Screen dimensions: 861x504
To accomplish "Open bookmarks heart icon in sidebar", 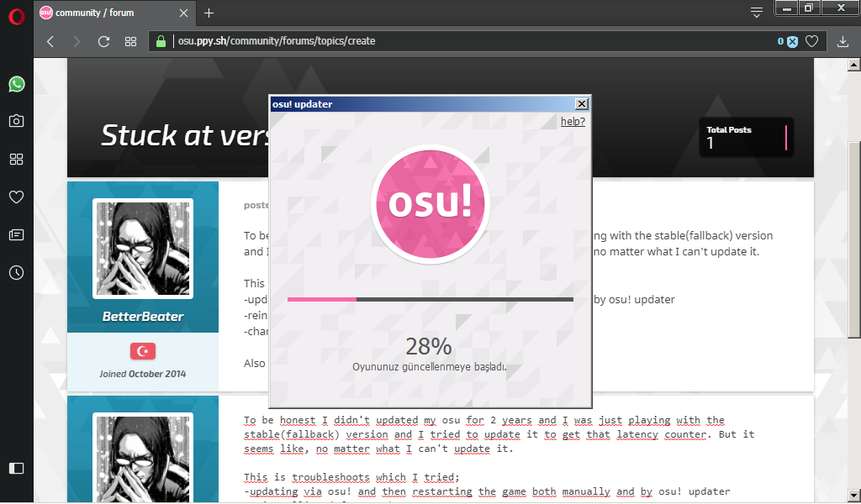I will (17, 197).
